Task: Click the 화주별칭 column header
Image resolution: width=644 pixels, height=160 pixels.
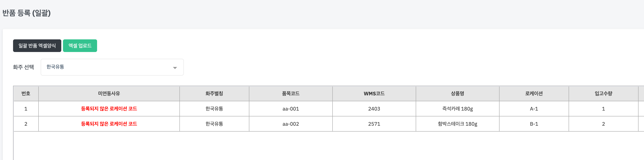Action: tap(214, 93)
